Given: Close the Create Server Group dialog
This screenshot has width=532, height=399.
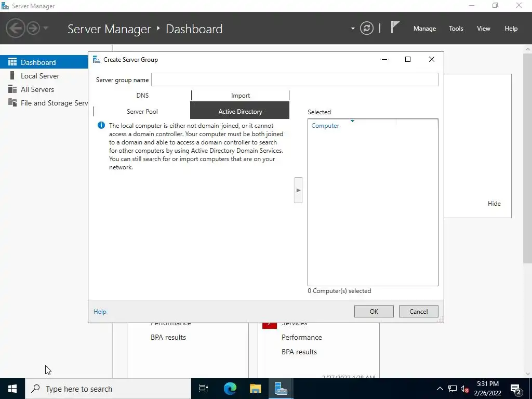Looking at the screenshot, I should tap(432, 59).
